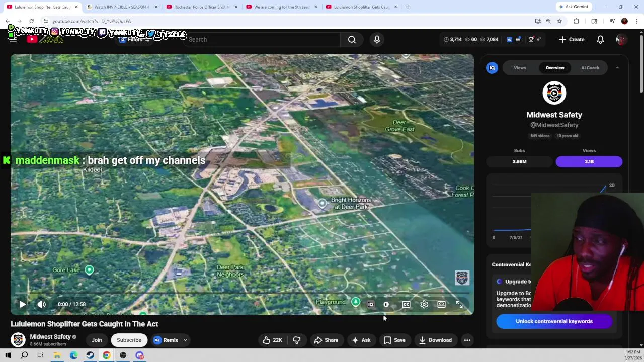Unlock controversial keywords
The image size is (644, 362).
click(554, 321)
